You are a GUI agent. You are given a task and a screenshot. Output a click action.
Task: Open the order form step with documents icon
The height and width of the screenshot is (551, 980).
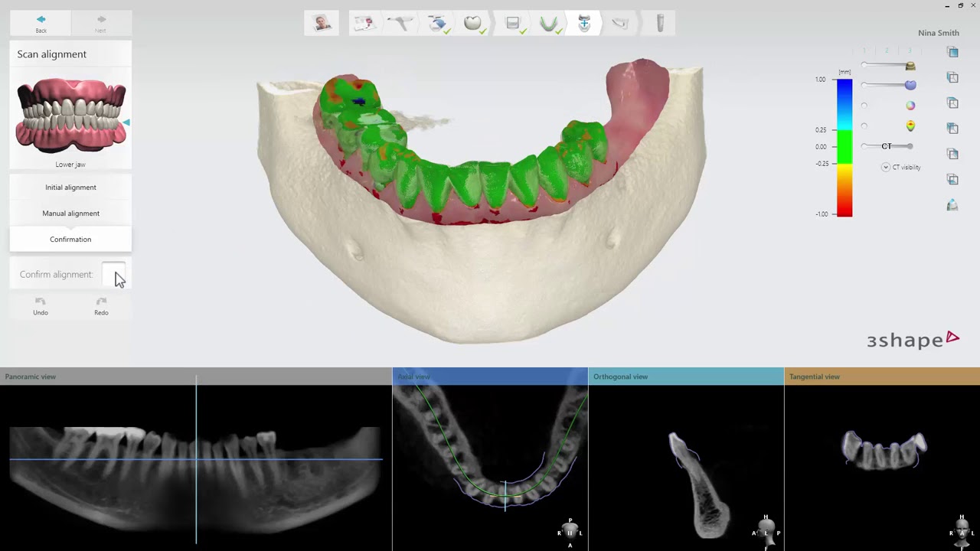coord(364,23)
